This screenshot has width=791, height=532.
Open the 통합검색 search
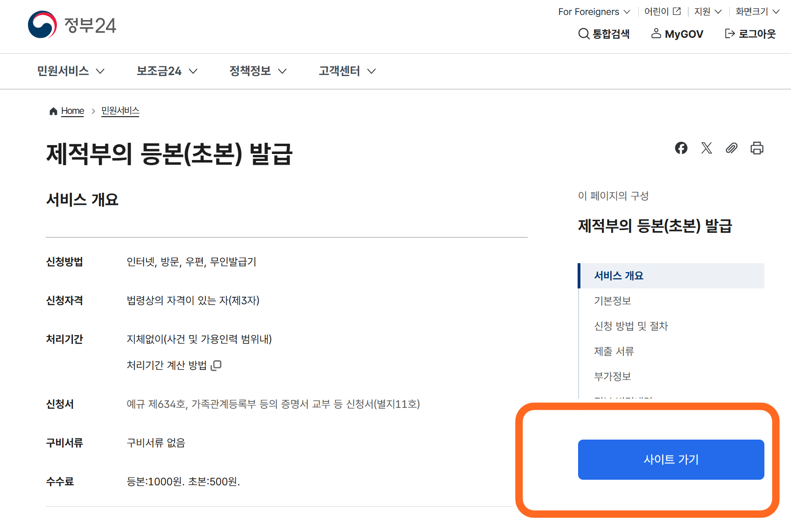point(604,34)
